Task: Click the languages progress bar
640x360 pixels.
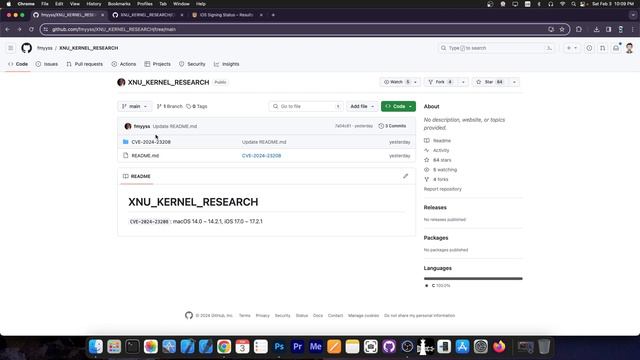Action: click(x=473, y=278)
